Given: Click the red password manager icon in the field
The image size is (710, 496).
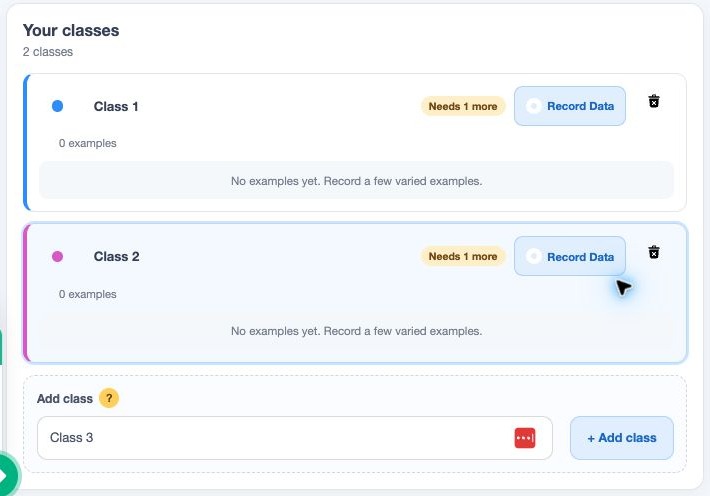Looking at the screenshot, I should [525, 438].
